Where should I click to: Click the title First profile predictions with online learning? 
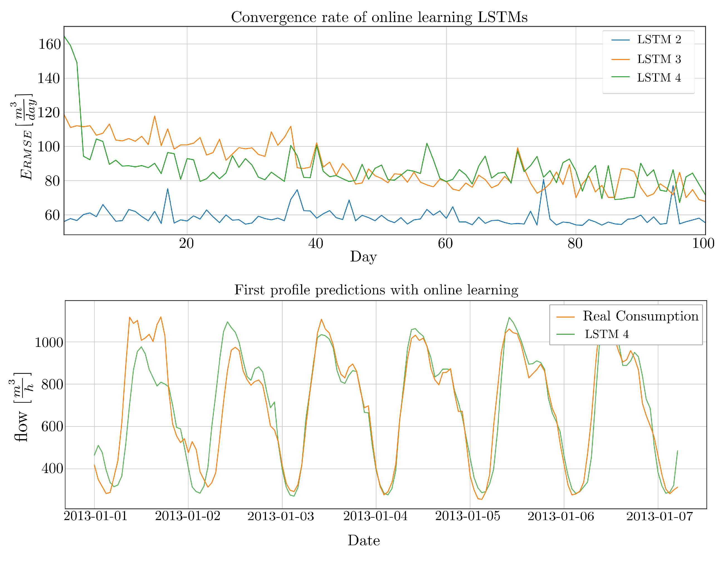coord(376,290)
